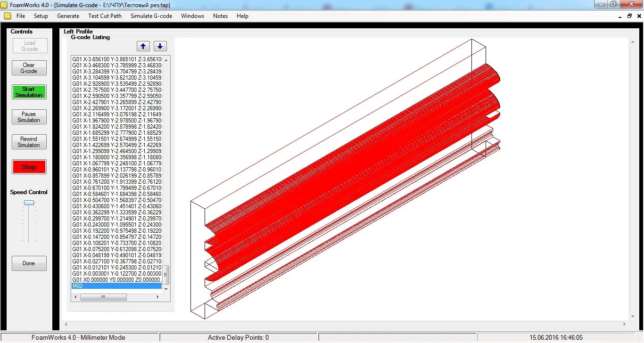Select line G01 X-0.761200 Y-1.913399

click(x=116, y=181)
